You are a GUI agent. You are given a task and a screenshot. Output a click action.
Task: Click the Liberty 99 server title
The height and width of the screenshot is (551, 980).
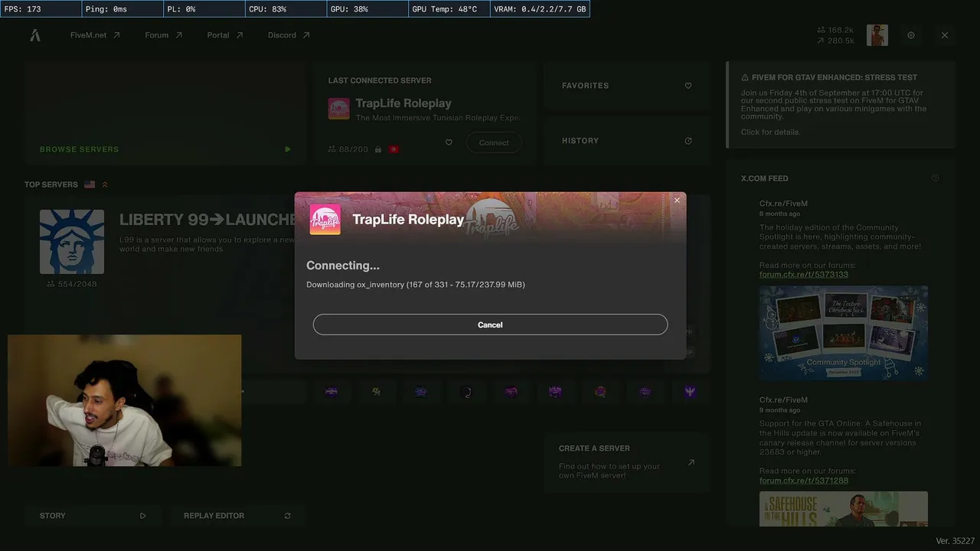coord(208,220)
